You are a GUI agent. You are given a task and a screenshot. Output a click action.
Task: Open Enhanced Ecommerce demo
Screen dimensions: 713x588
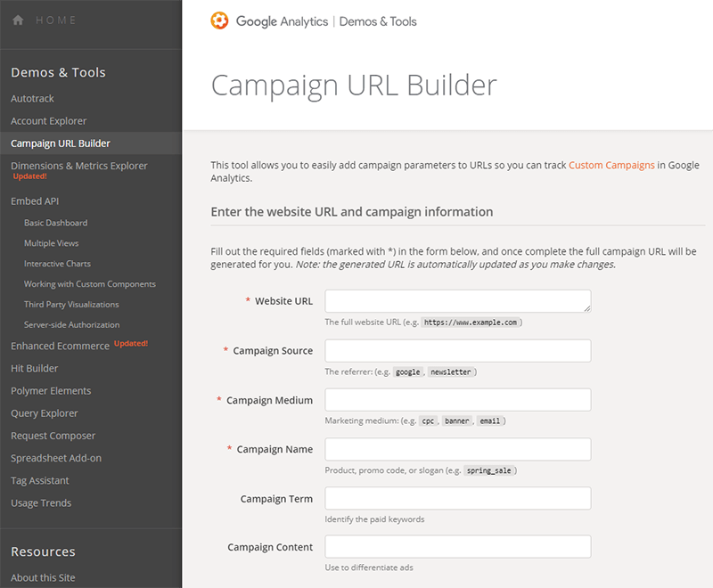tap(60, 346)
